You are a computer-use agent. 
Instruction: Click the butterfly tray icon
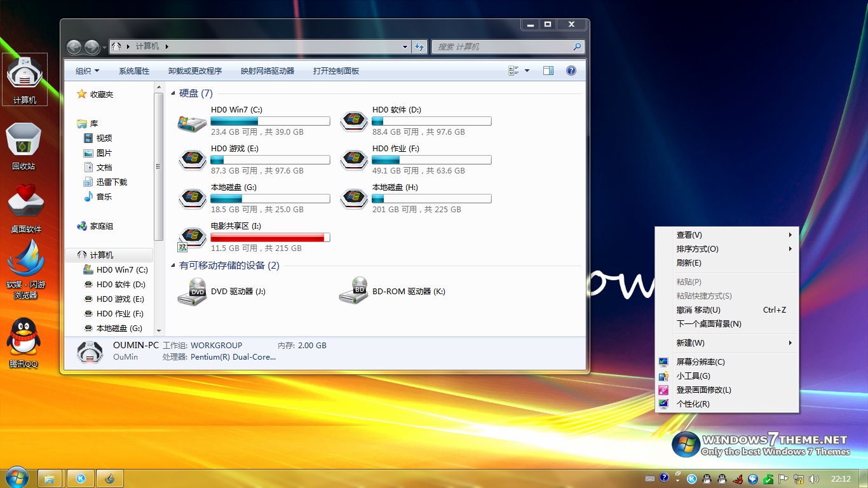[x=738, y=478]
